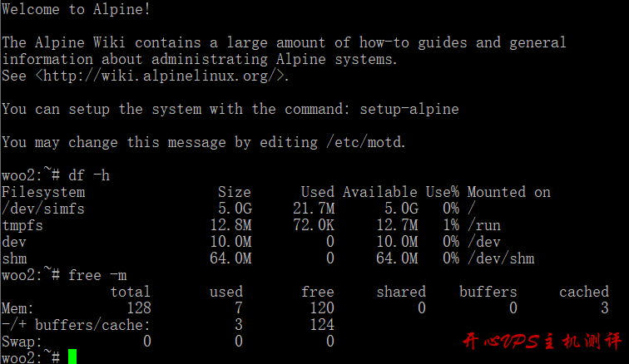The height and width of the screenshot is (364, 629).
Task: Click the 'Mem:' row label
Action: pyautogui.click(x=17, y=308)
